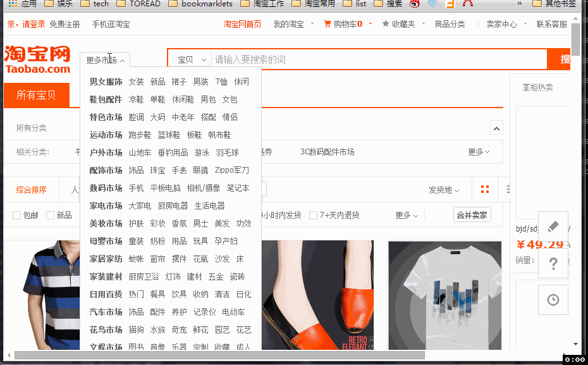Choose 数码市场 in the markets menu
This screenshot has width=588, height=365.
pos(106,188)
